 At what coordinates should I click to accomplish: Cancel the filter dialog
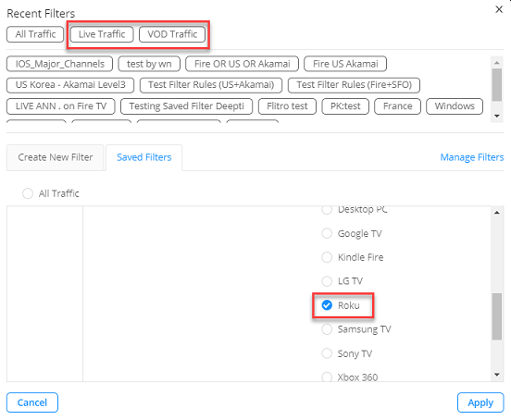pyautogui.click(x=32, y=402)
